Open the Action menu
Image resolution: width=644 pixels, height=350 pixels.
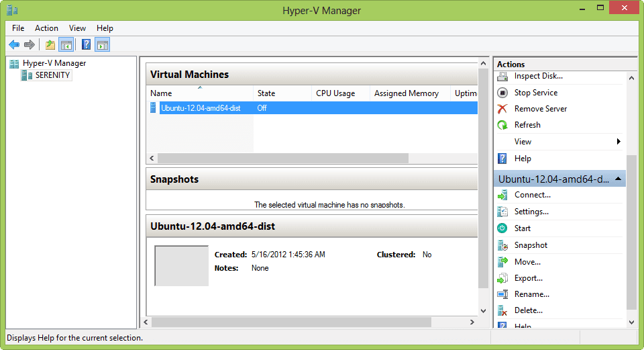click(46, 28)
